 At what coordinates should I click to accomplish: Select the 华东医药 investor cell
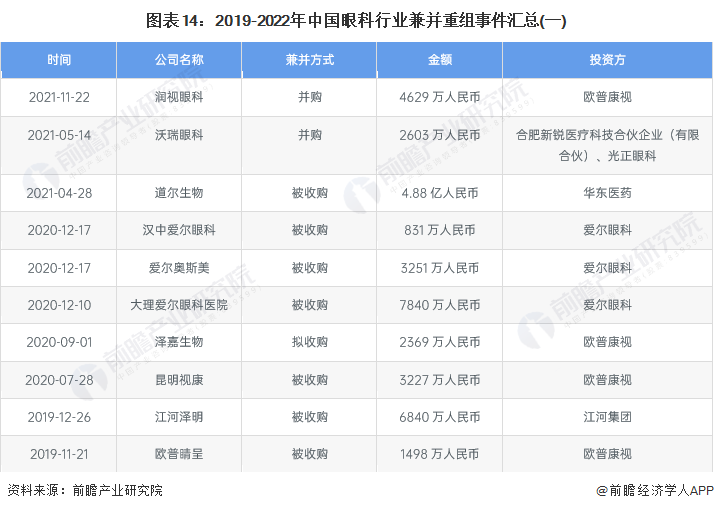pos(607,193)
